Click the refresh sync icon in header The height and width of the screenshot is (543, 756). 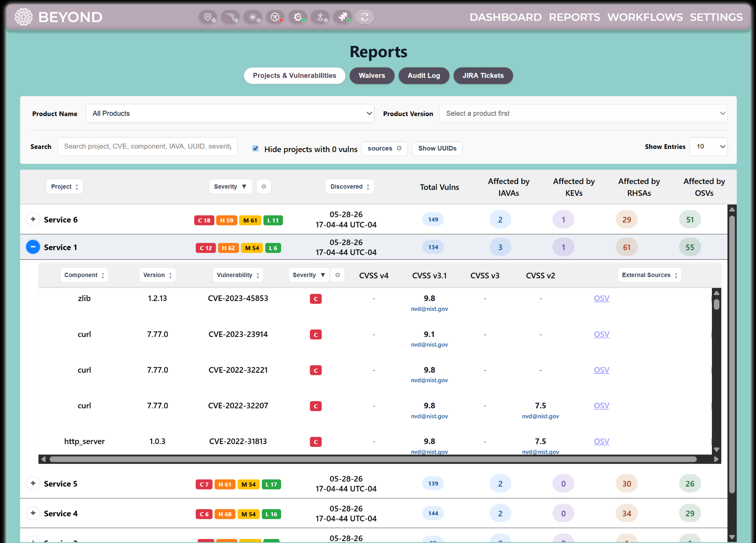(x=365, y=17)
